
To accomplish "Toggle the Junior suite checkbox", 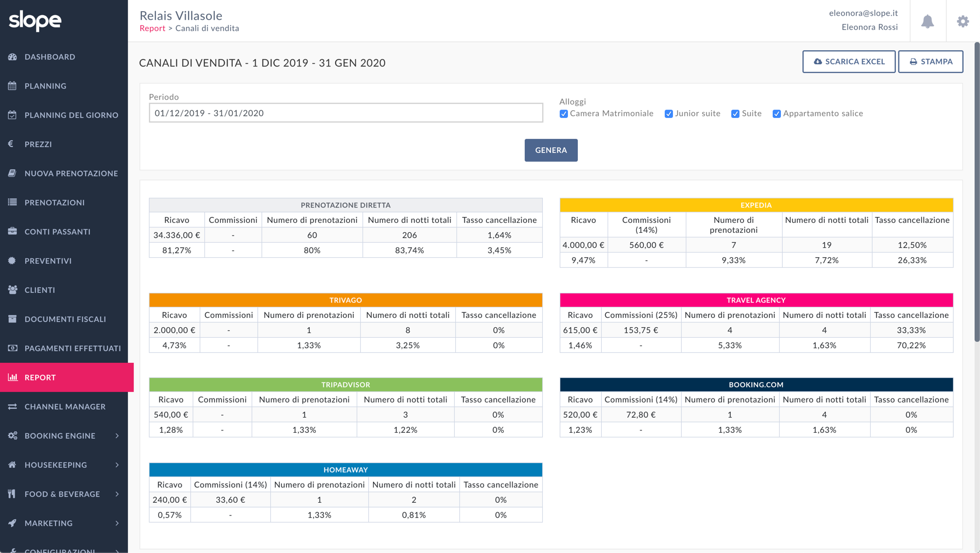I will pyautogui.click(x=668, y=114).
